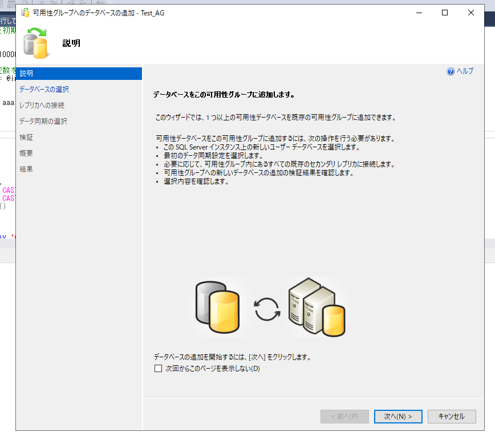This screenshot has height=448, width=495.
Task: Click the database cylinders illustration
Action: [x=217, y=307]
